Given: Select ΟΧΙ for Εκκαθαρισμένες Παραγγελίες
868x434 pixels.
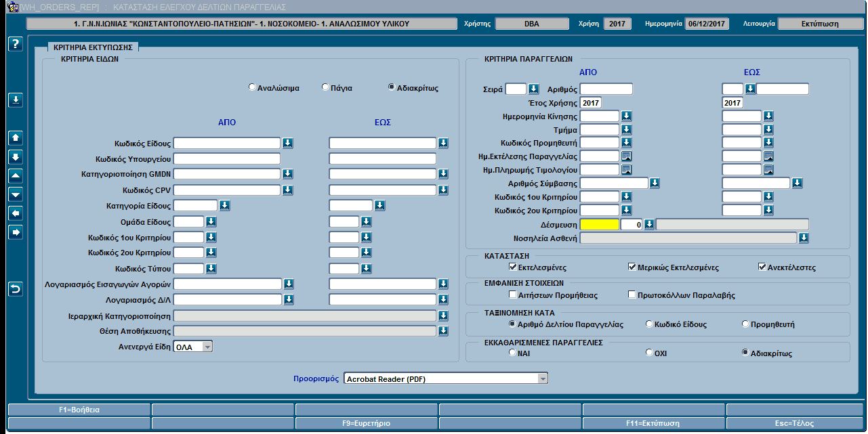Looking at the screenshot, I should [649, 353].
